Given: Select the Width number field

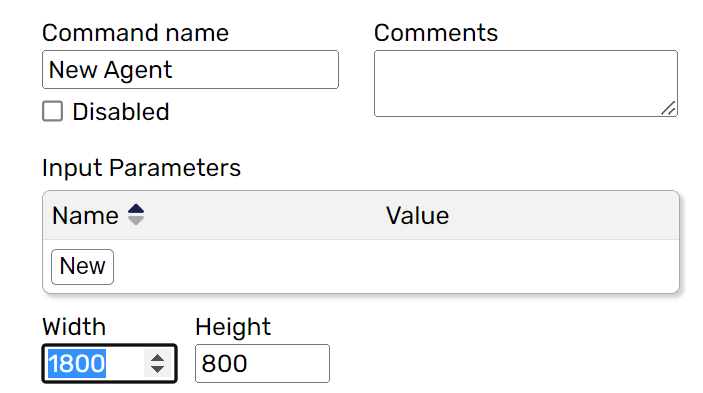Looking at the screenshot, I should (109, 363).
